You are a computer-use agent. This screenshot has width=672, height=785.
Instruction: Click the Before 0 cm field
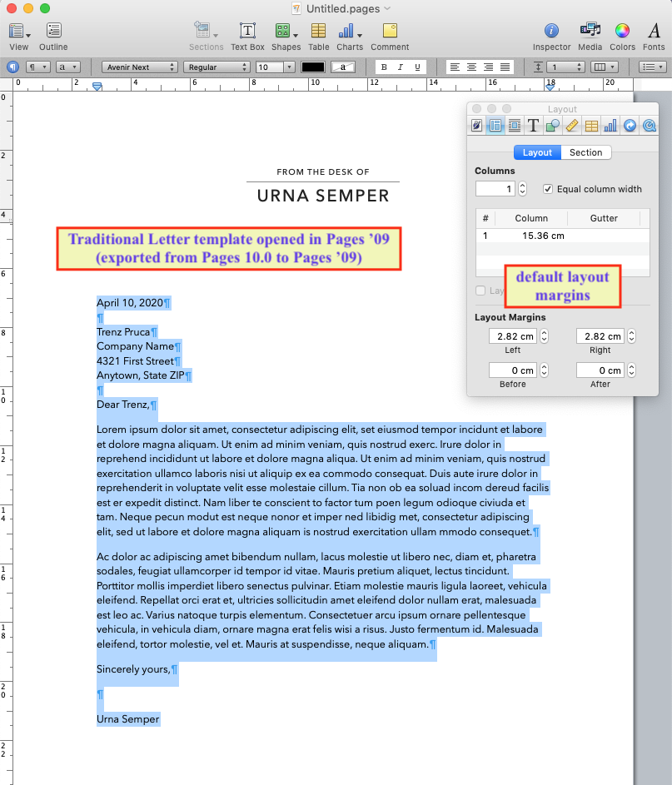[513, 370]
